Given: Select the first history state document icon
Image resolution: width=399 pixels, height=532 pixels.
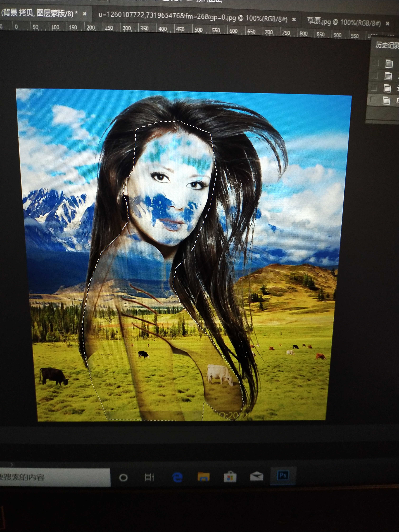Looking at the screenshot, I should coord(389,64).
